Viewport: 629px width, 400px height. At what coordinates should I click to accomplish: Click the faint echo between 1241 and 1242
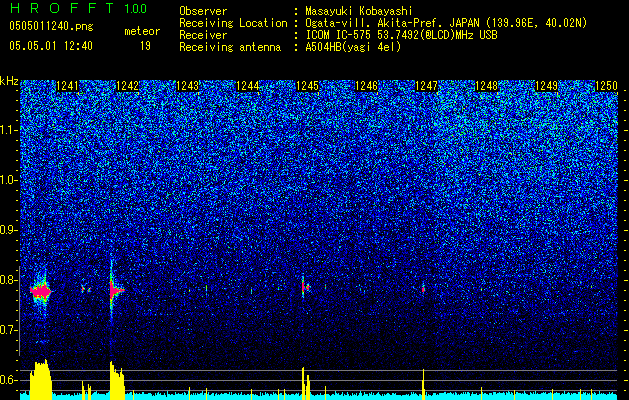(x=86, y=288)
